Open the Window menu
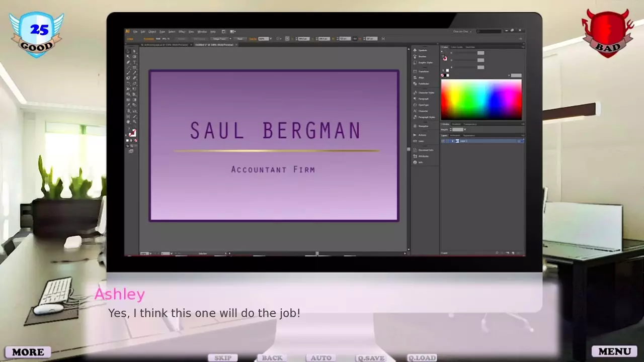The height and width of the screenshot is (362, 644). coord(202,32)
